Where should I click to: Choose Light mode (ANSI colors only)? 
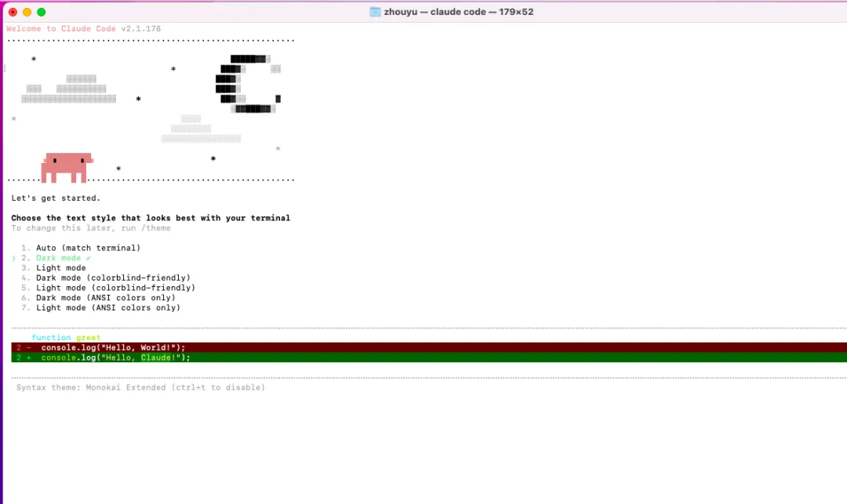[x=100, y=307]
